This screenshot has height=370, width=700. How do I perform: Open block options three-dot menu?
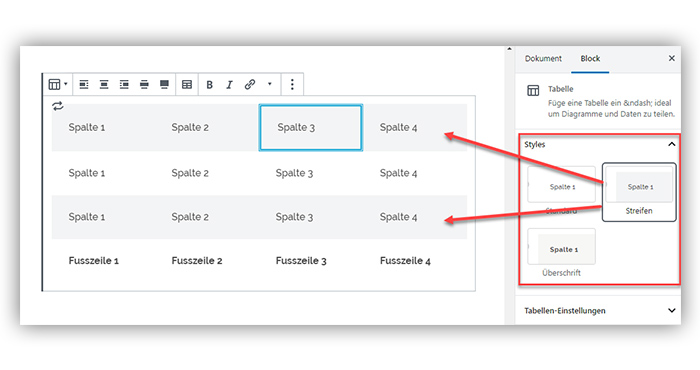(292, 84)
